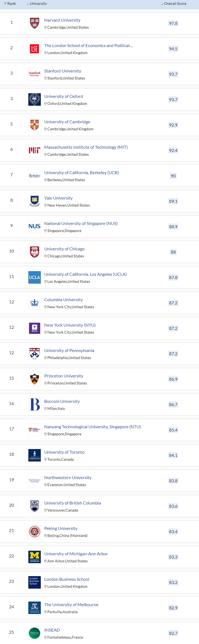Click the Harvard University crest logo
The width and height of the screenshot is (199, 644).
(35, 23)
